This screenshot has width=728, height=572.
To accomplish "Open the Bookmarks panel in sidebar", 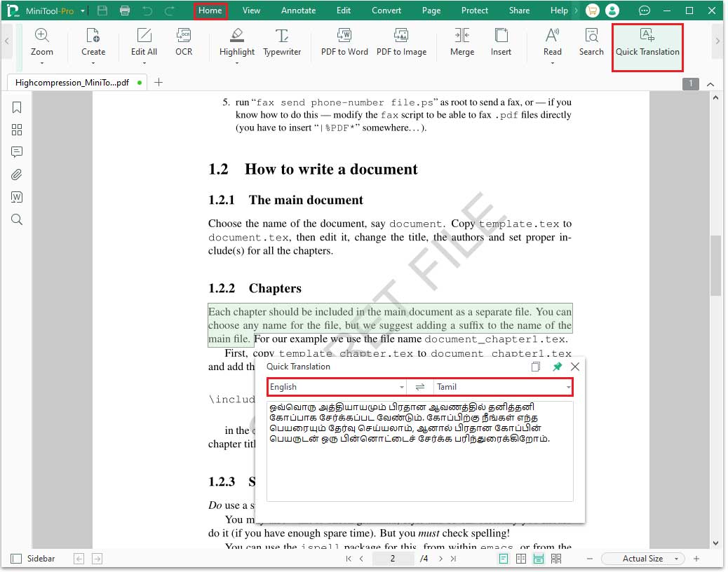I will pos(15,107).
